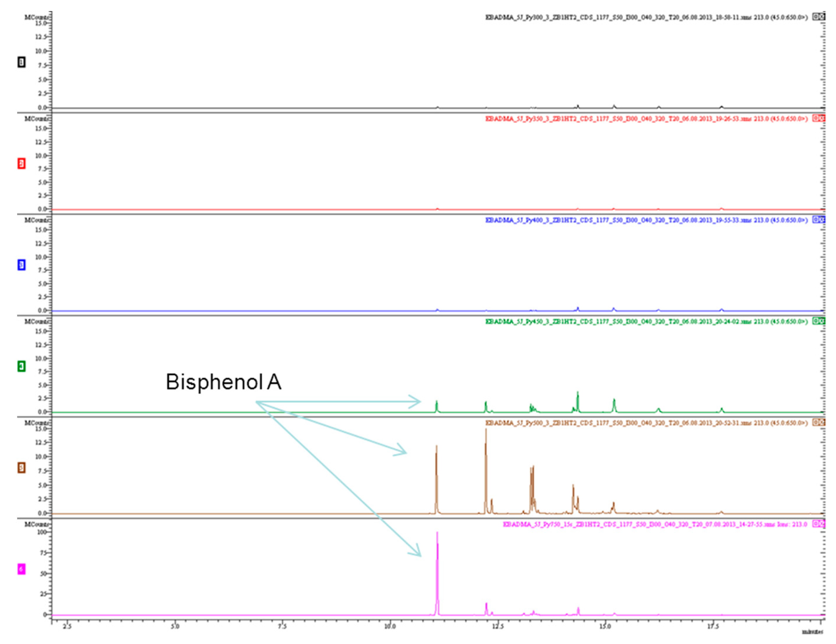Click the black Py300 file title
The image size is (836, 644).
[646, 18]
